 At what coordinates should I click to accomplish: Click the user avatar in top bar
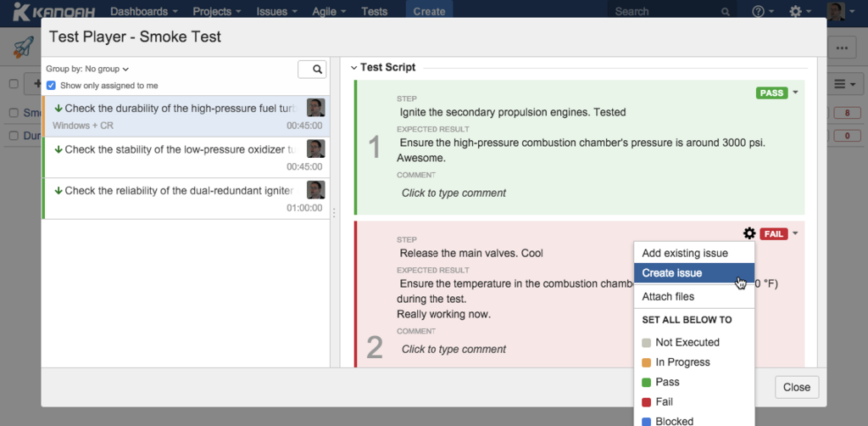835,11
